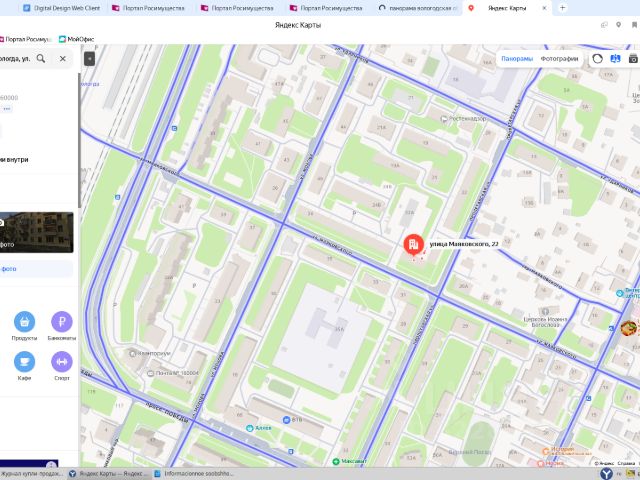This screenshot has width=640, height=480.
Task: Click the Квипторум place marker
Action: (132, 353)
